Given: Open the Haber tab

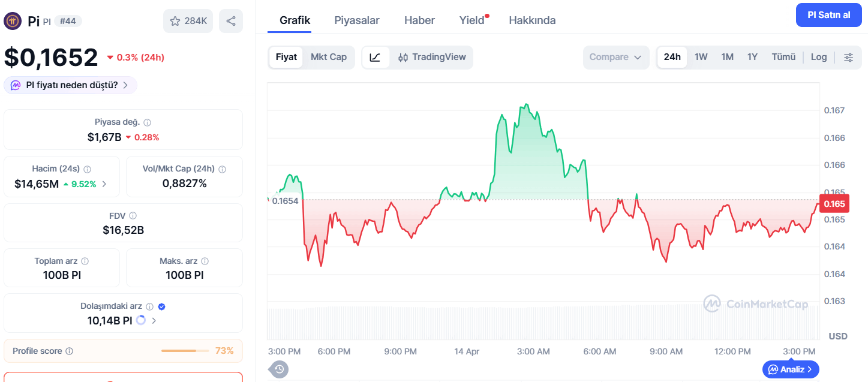Looking at the screenshot, I should [419, 20].
